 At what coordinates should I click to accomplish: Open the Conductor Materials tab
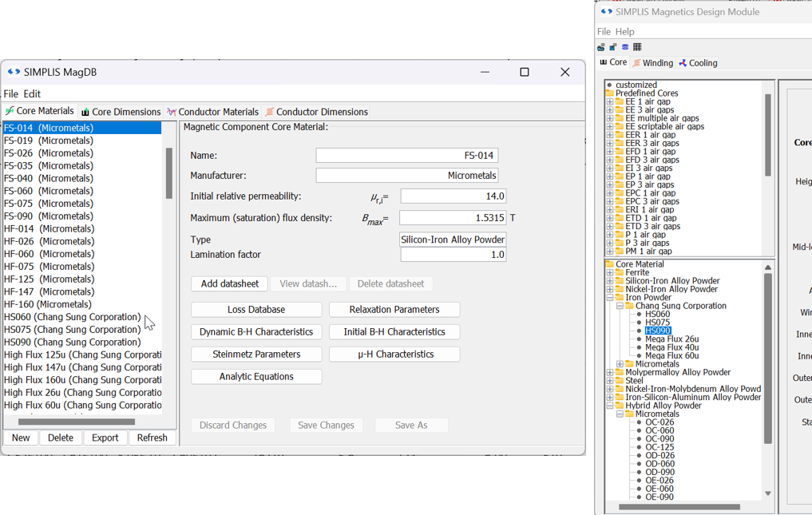coord(212,112)
